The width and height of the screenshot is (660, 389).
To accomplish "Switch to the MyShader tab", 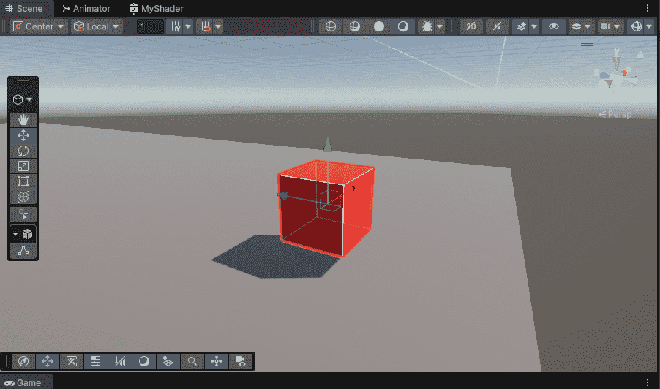I will coord(156,8).
